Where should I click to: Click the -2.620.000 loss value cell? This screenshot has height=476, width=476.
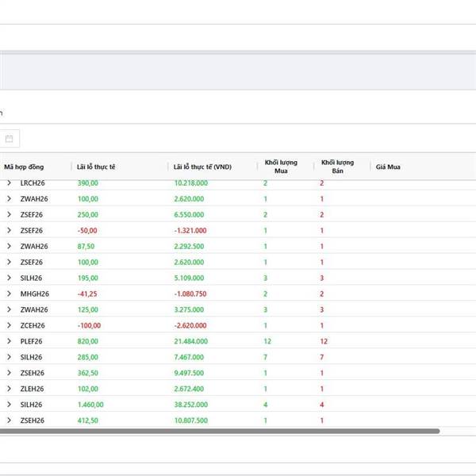coord(190,325)
